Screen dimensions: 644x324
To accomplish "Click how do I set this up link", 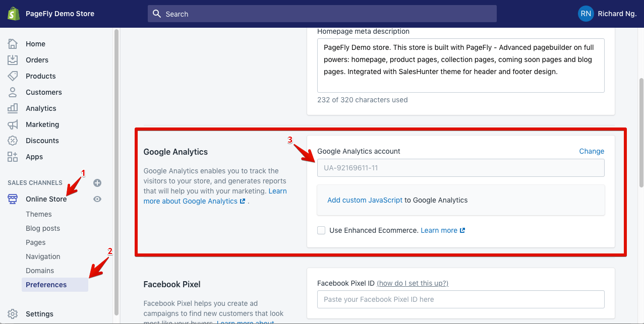I will point(413,283).
